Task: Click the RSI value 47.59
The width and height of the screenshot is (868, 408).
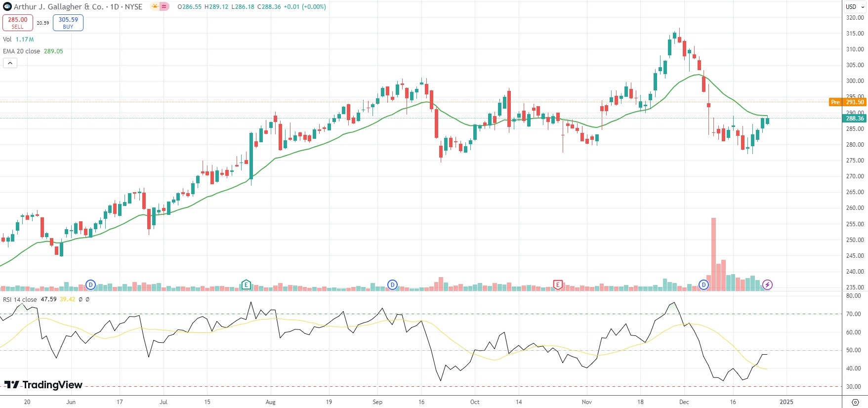Action: pos(48,299)
